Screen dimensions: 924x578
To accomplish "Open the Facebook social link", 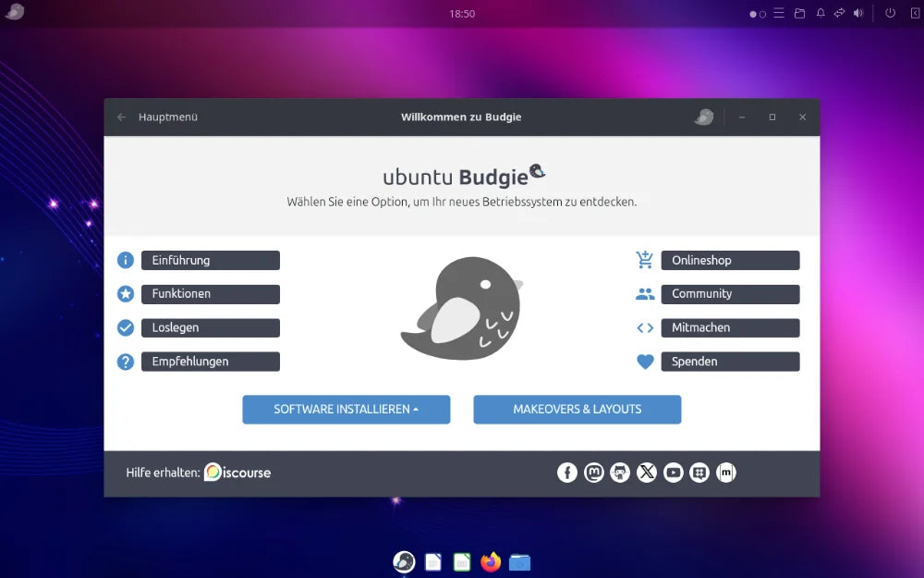I will pos(567,473).
